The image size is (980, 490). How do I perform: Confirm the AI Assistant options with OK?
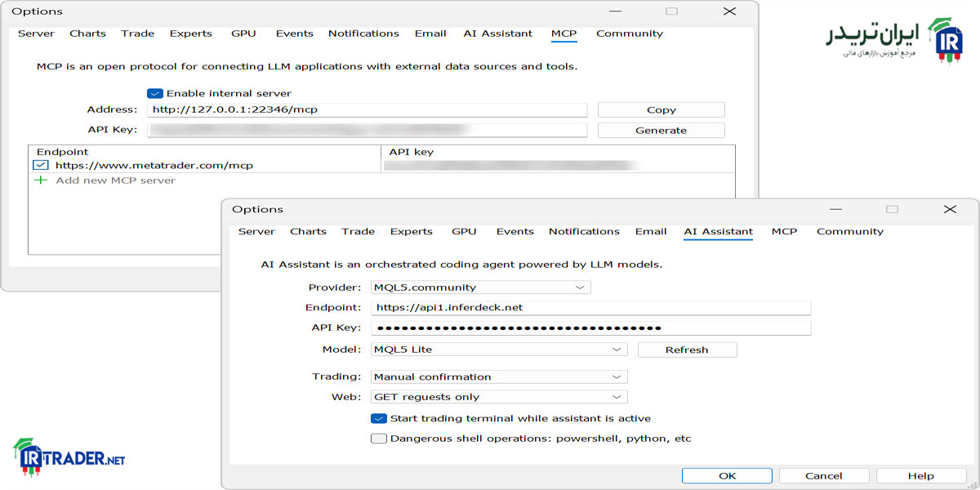tap(727, 475)
